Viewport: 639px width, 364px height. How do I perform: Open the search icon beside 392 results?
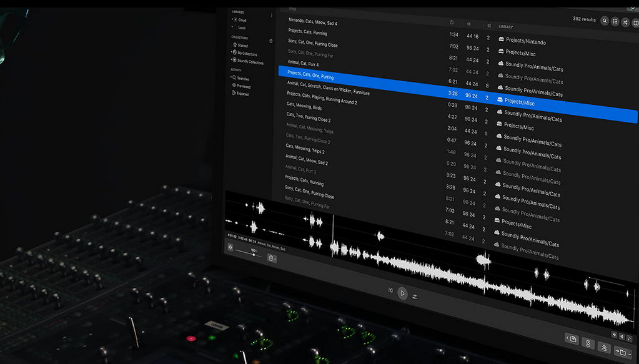(605, 21)
